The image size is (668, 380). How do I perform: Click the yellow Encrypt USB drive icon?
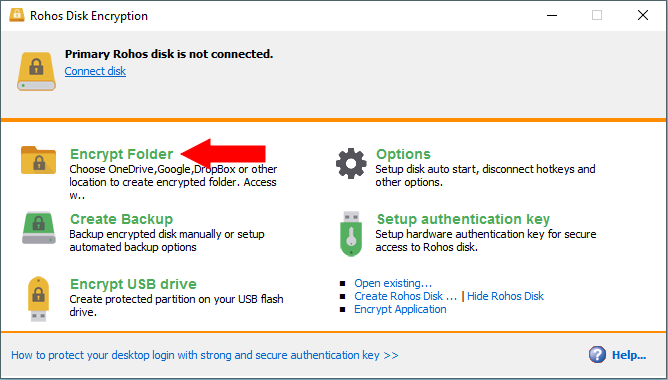click(x=38, y=299)
